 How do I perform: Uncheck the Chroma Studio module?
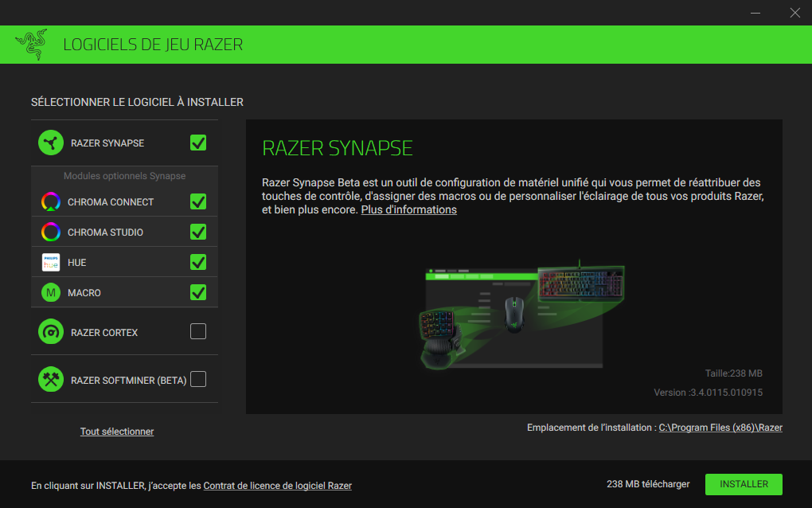(198, 232)
